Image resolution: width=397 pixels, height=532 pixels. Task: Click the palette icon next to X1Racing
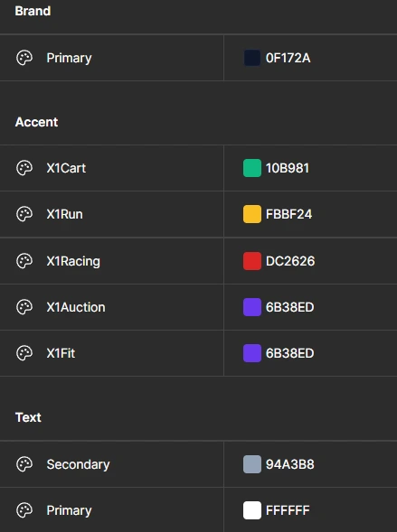pos(24,261)
